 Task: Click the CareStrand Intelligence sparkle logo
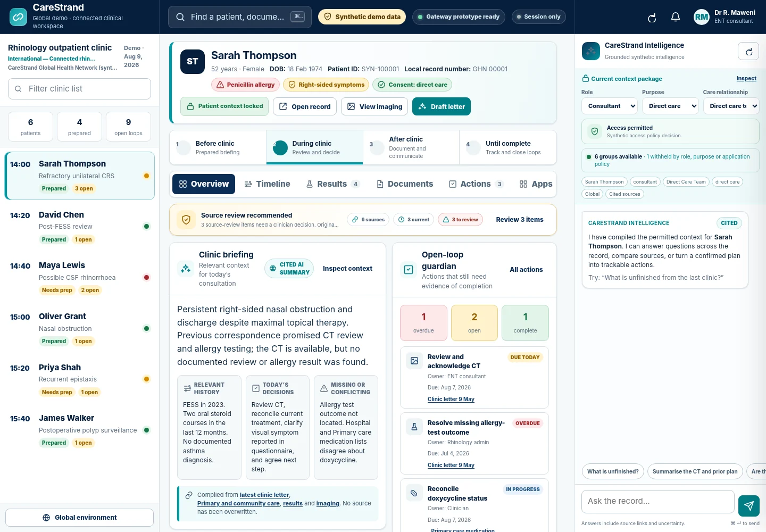pos(591,51)
